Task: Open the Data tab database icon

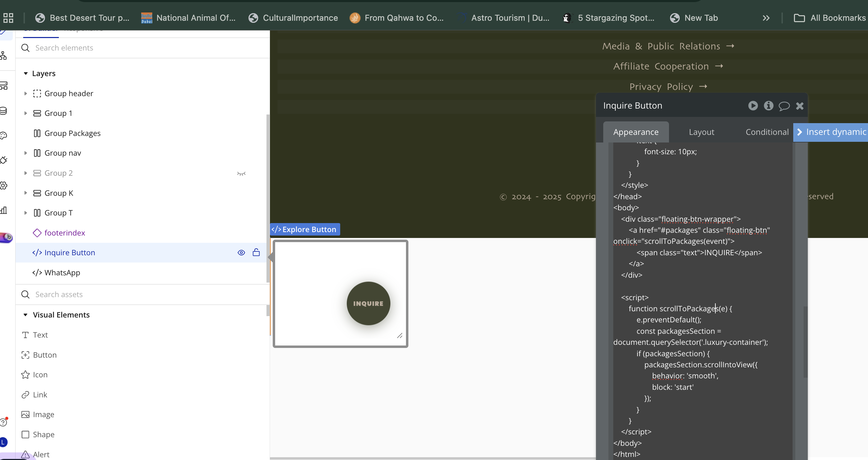Action: (x=3, y=111)
